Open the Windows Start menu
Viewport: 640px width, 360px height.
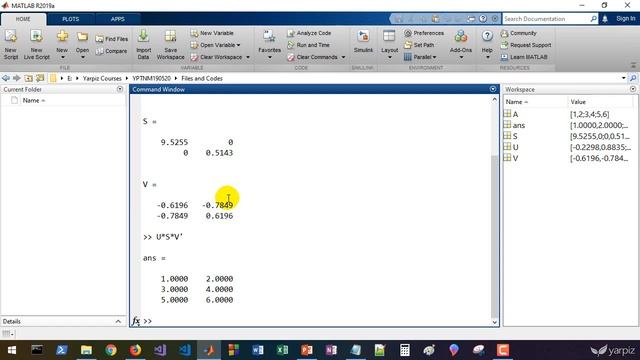tap(12, 350)
